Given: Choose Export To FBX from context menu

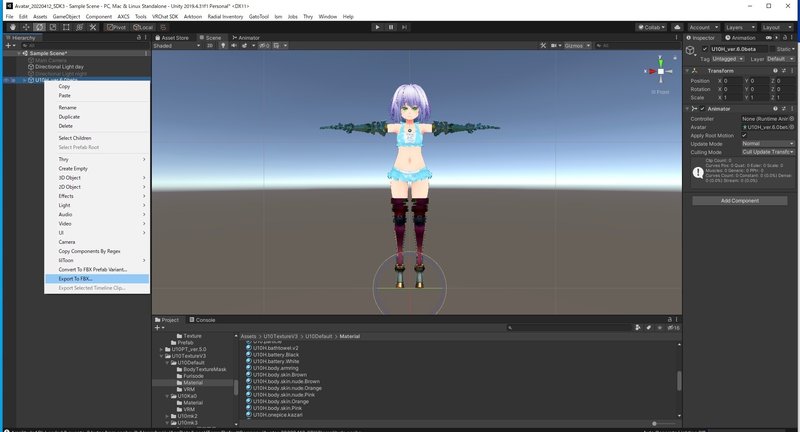Looking at the screenshot, I should (x=97, y=278).
